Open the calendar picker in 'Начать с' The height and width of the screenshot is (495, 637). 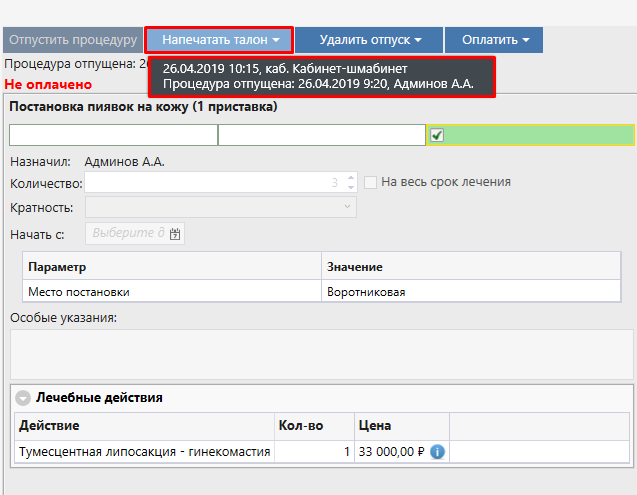[x=175, y=234]
